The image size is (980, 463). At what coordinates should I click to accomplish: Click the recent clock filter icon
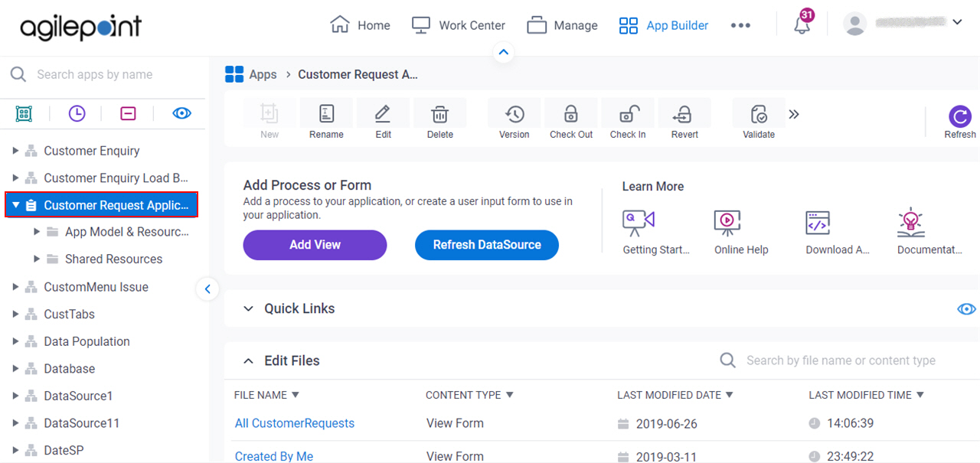(x=77, y=113)
